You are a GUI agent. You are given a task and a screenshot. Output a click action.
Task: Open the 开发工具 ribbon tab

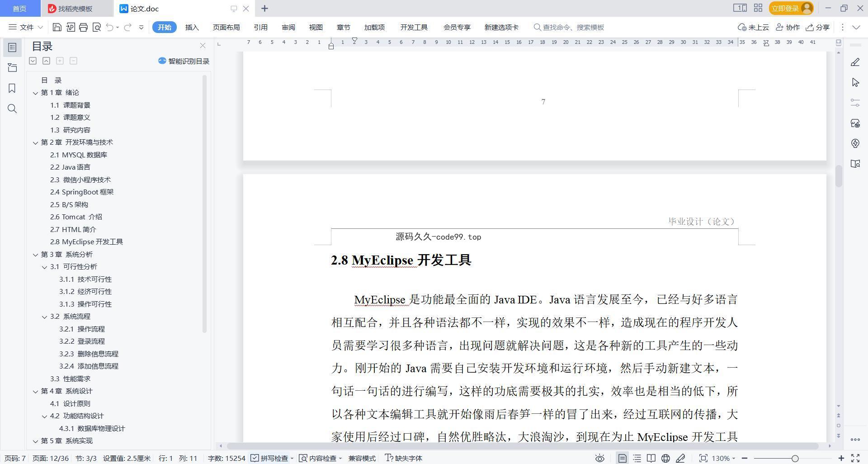[414, 27]
